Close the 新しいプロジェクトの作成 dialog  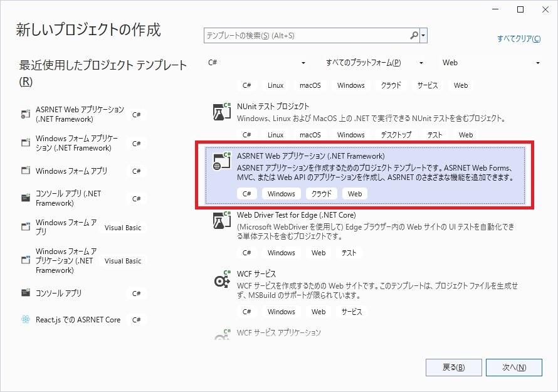pyautogui.click(x=545, y=9)
